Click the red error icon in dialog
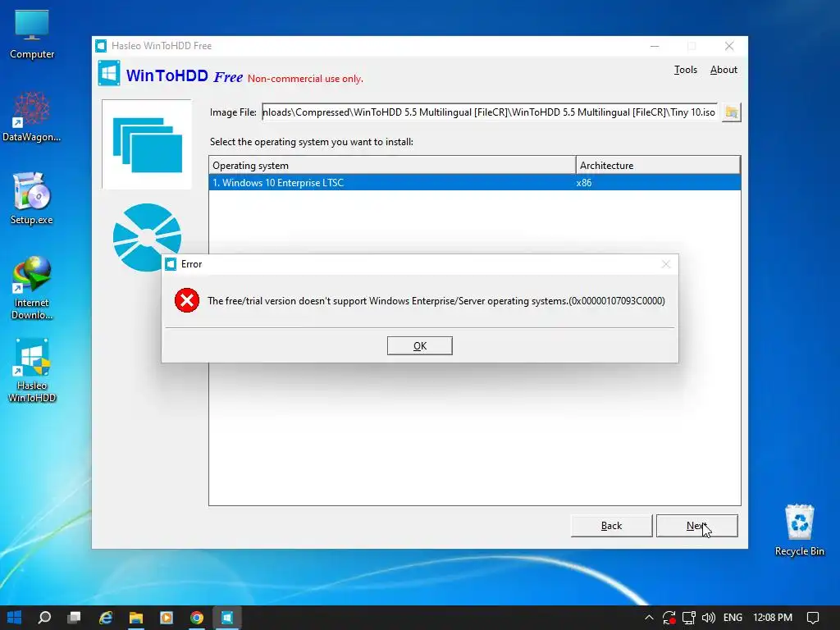The image size is (840, 630). point(187,300)
